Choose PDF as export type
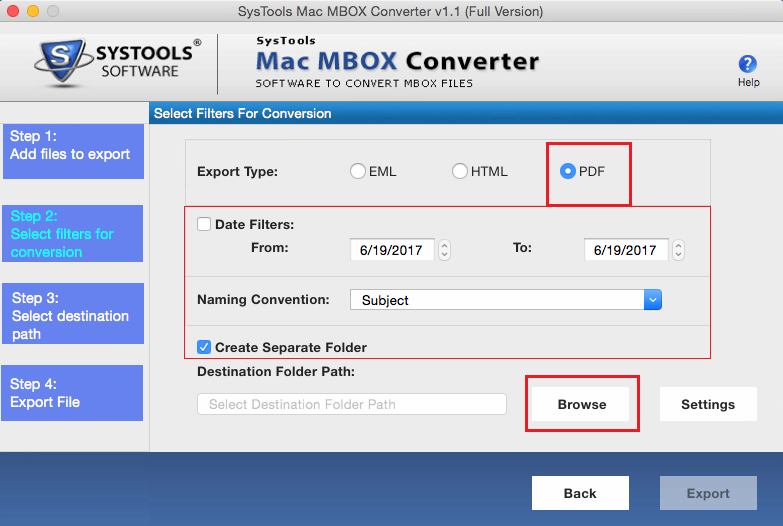This screenshot has width=783, height=526. click(x=568, y=171)
